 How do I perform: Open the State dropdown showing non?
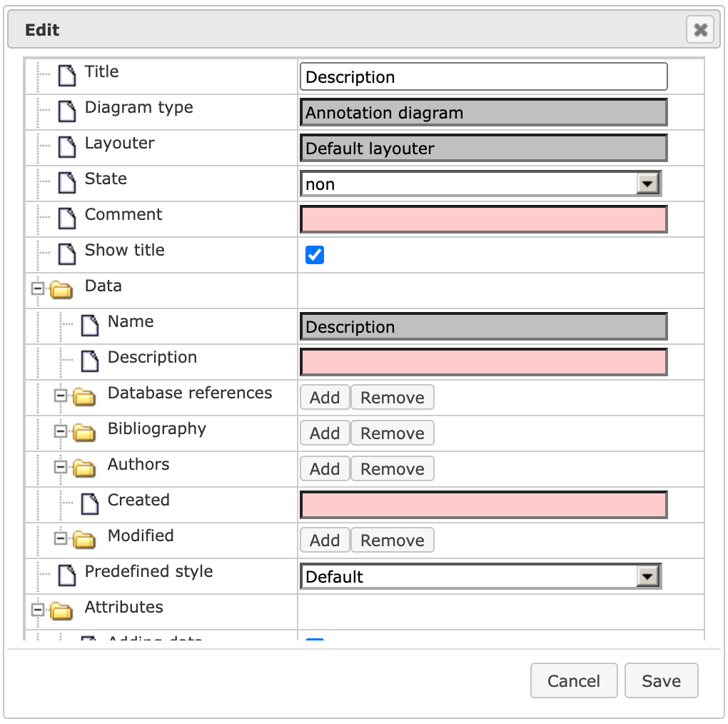[481, 184]
